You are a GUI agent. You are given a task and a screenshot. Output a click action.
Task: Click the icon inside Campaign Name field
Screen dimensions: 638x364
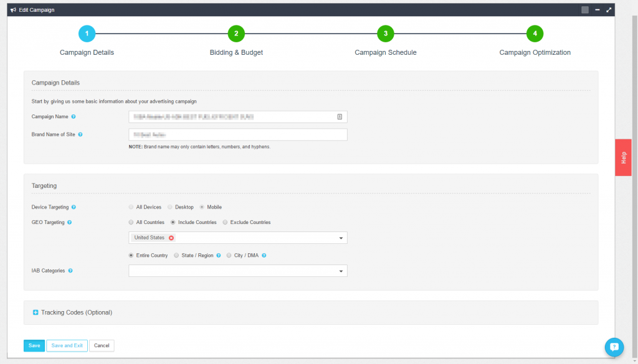click(340, 117)
